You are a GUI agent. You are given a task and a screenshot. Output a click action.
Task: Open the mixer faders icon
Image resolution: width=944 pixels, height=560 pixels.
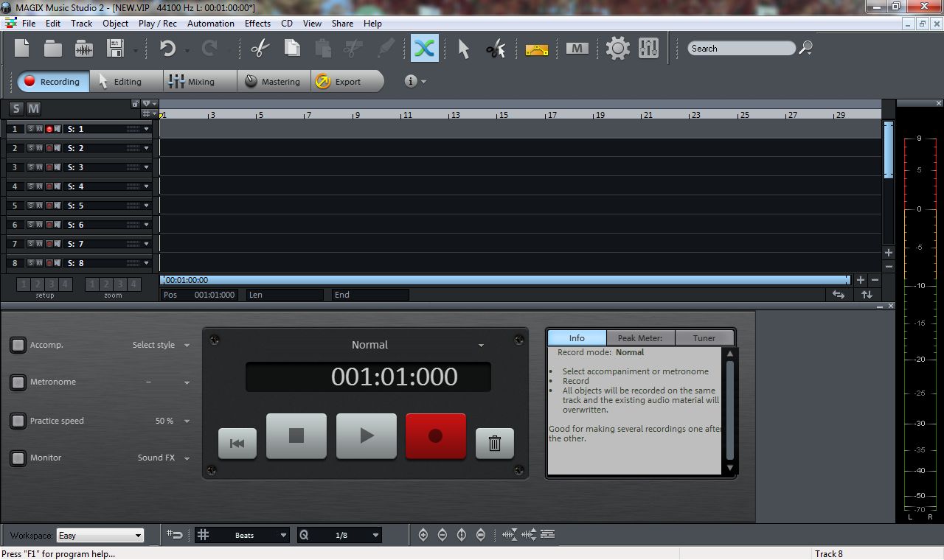pos(648,49)
